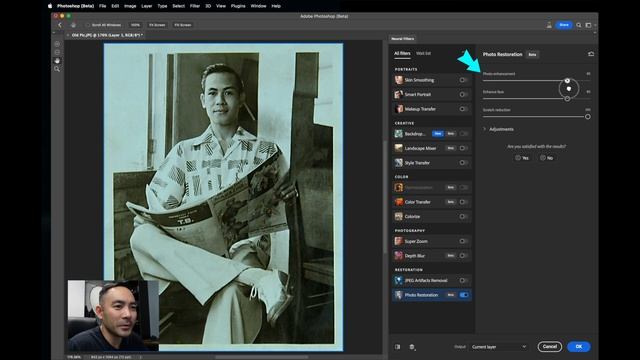Enable the Style Transfer toggle
The height and width of the screenshot is (360, 640).
pos(463,162)
